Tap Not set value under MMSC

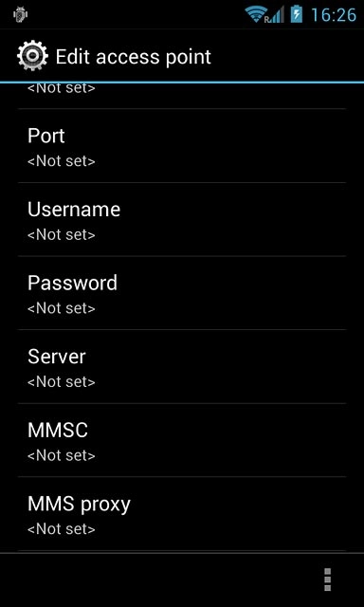(61, 455)
